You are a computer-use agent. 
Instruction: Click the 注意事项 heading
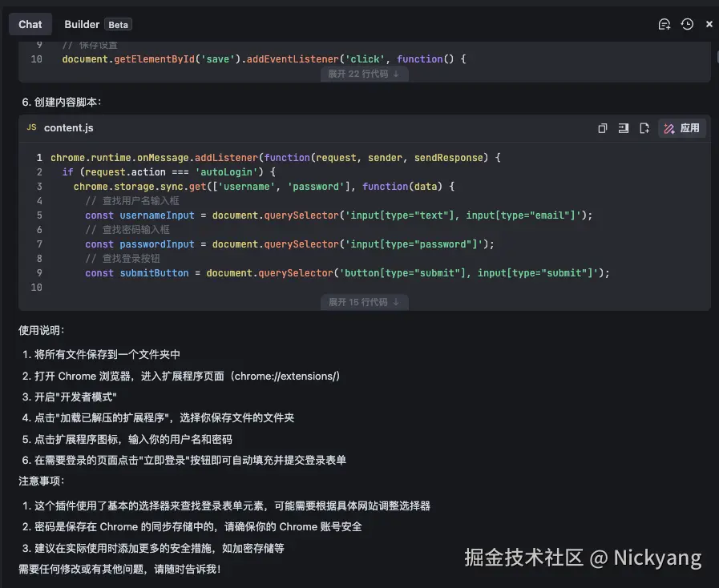[41, 481]
